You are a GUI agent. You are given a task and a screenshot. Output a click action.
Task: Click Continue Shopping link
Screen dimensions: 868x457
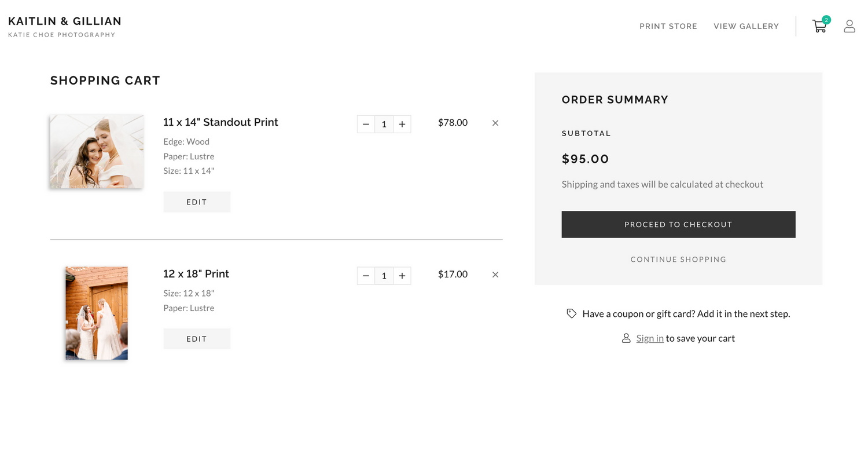pyautogui.click(x=678, y=259)
